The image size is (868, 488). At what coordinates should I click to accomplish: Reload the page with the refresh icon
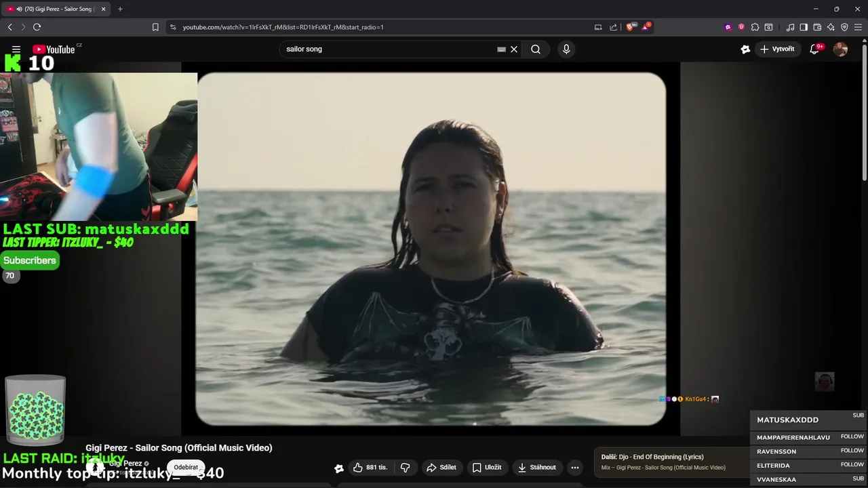[x=37, y=27]
